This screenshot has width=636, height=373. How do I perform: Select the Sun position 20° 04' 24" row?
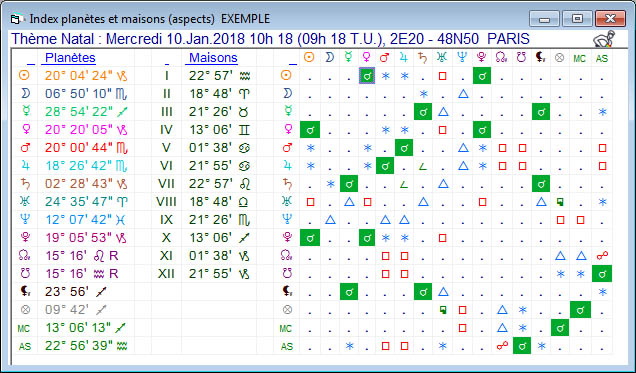coord(86,76)
